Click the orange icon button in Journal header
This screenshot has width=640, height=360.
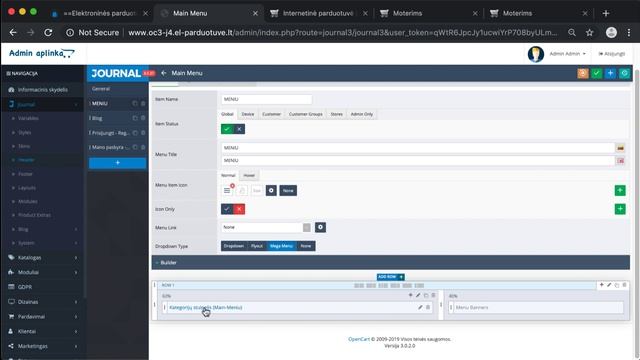(583, 73)
